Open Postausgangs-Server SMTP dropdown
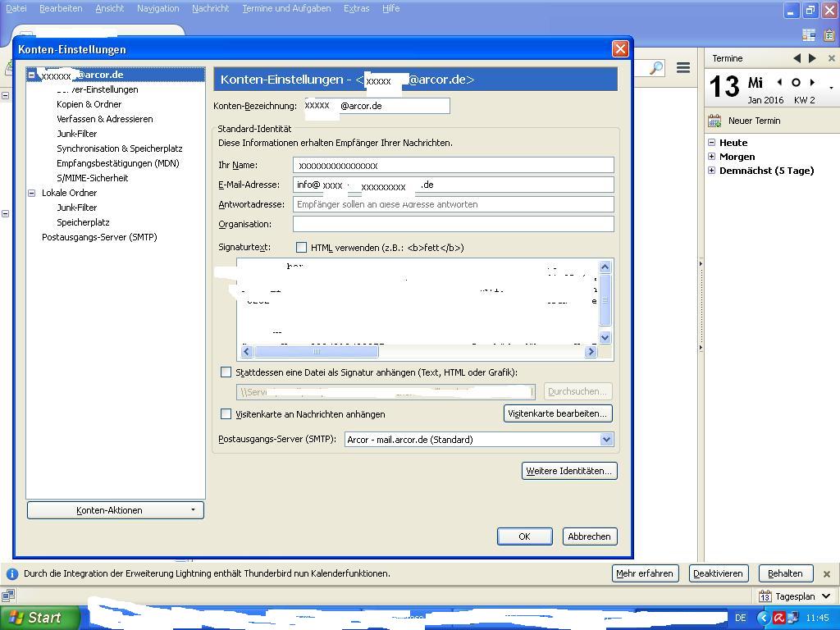 click(x=479, y=440)
